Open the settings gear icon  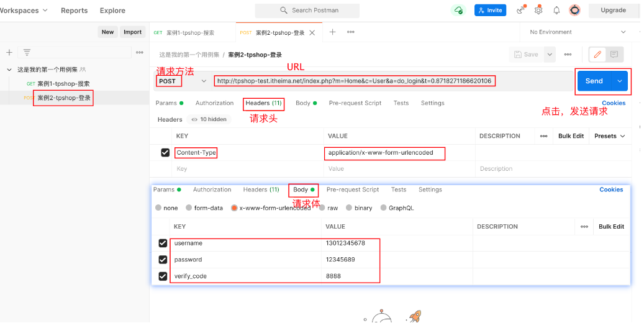click(x=538, y=11)
